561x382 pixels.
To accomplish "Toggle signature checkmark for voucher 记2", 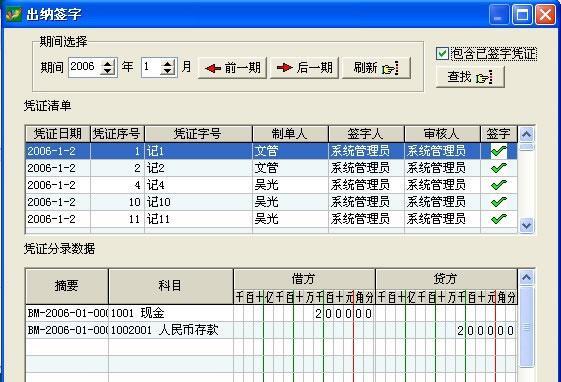I will pos(499,168).
